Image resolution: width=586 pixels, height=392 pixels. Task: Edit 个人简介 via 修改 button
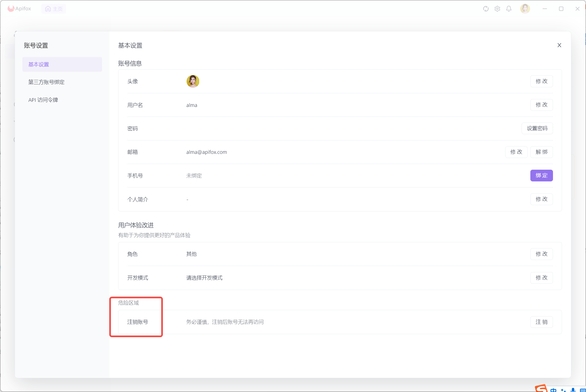click(541, 199)
